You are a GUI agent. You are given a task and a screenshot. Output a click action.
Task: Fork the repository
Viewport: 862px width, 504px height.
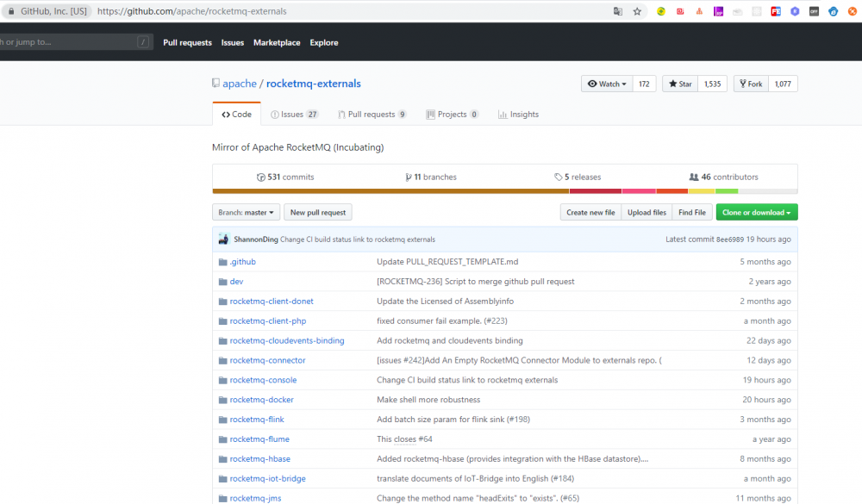coord(751,84)
